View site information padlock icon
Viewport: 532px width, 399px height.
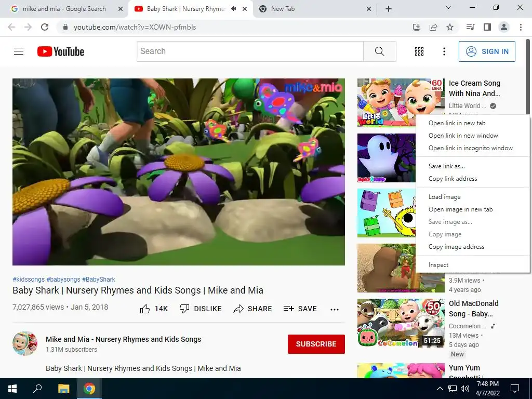click(x=66, y=27)
